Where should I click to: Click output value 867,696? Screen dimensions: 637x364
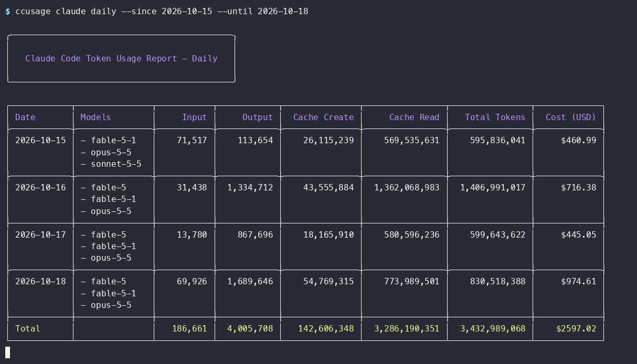click(256, 234)
